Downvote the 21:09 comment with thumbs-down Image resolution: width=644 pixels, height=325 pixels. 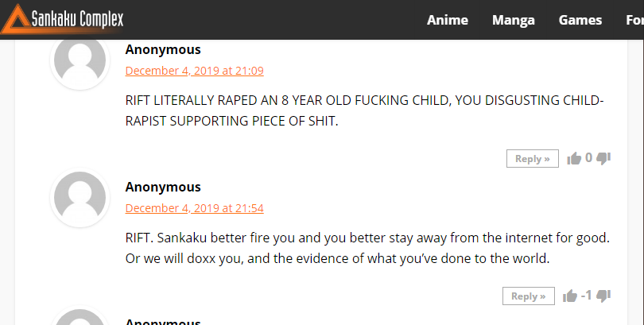603,158
